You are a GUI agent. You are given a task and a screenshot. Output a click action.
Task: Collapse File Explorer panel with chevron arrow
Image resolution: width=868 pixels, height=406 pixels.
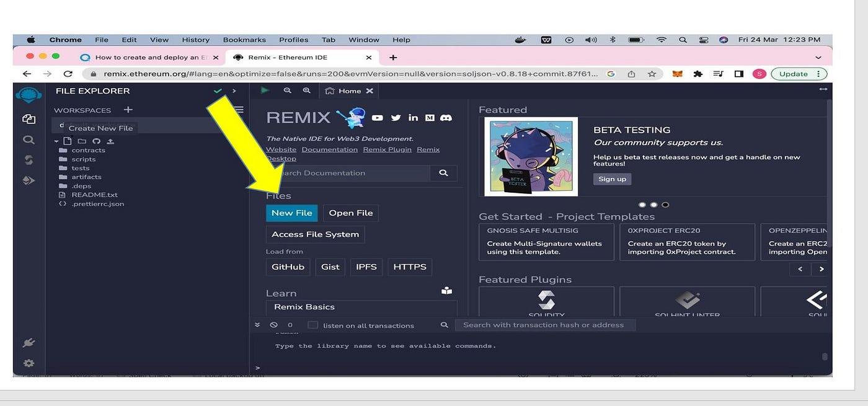234,91
